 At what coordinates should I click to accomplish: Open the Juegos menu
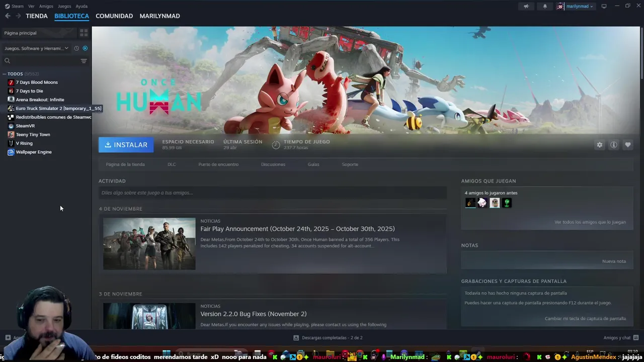[64, 6]
